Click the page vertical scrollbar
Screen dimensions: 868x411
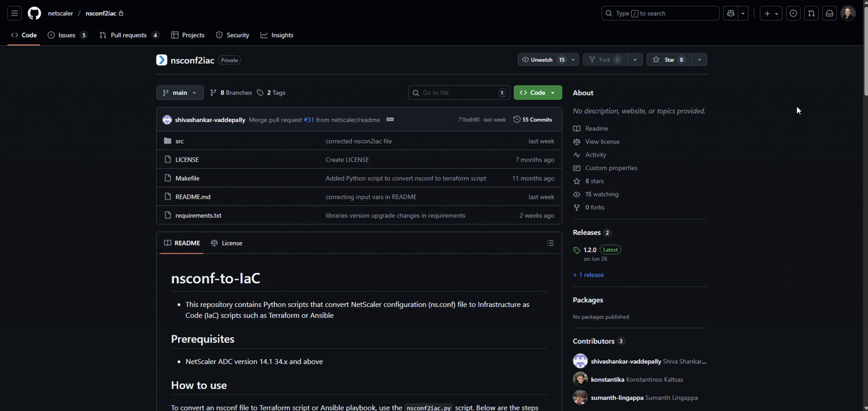[865, 51]
